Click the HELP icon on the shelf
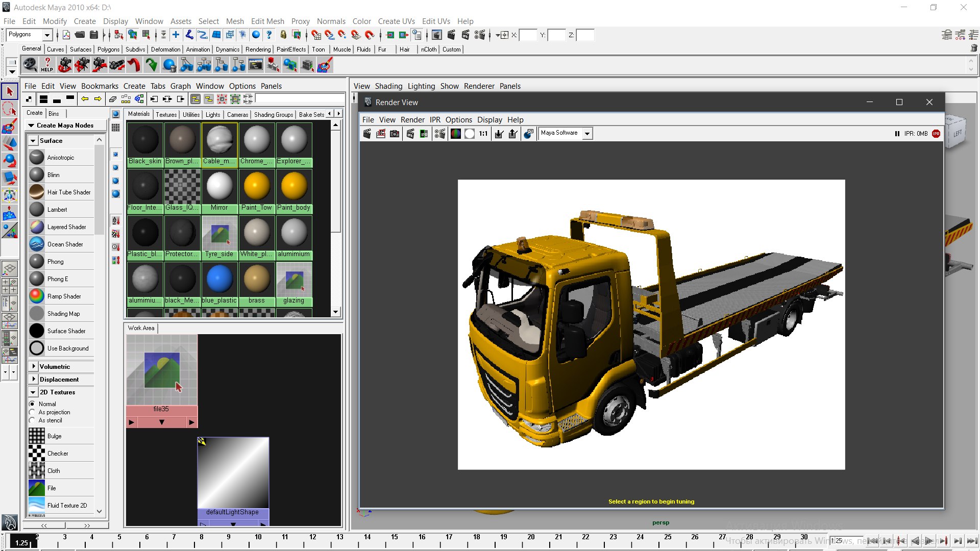 point(47,65)
